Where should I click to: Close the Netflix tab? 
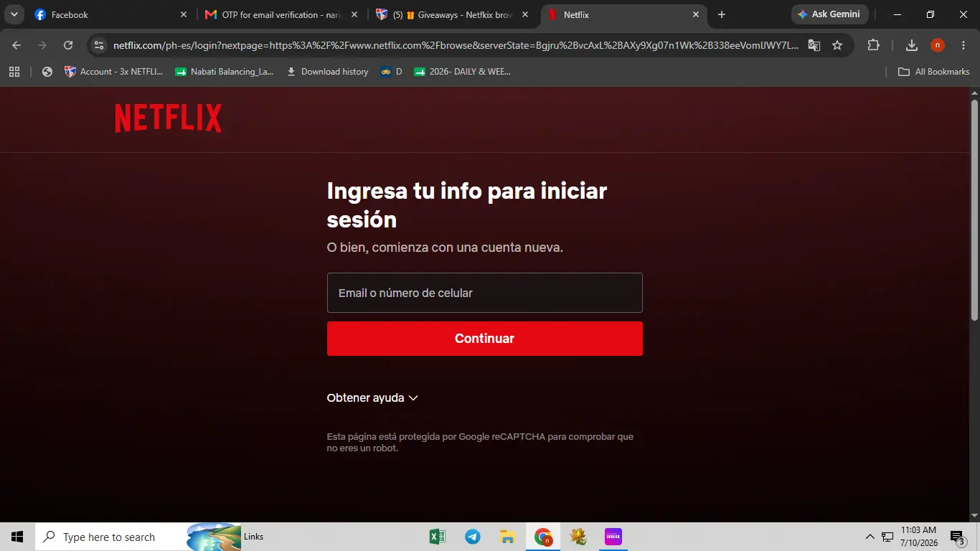(696, 14)
